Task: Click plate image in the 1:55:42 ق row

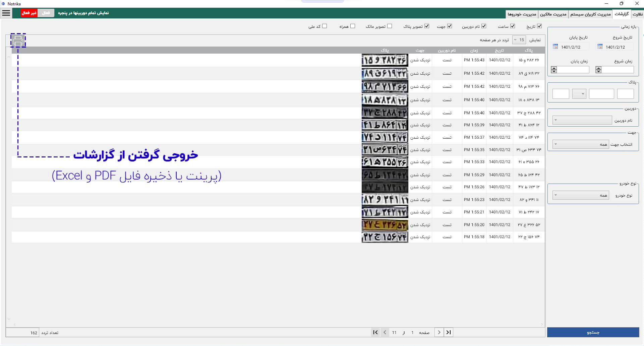Action: tap(385, 73)
